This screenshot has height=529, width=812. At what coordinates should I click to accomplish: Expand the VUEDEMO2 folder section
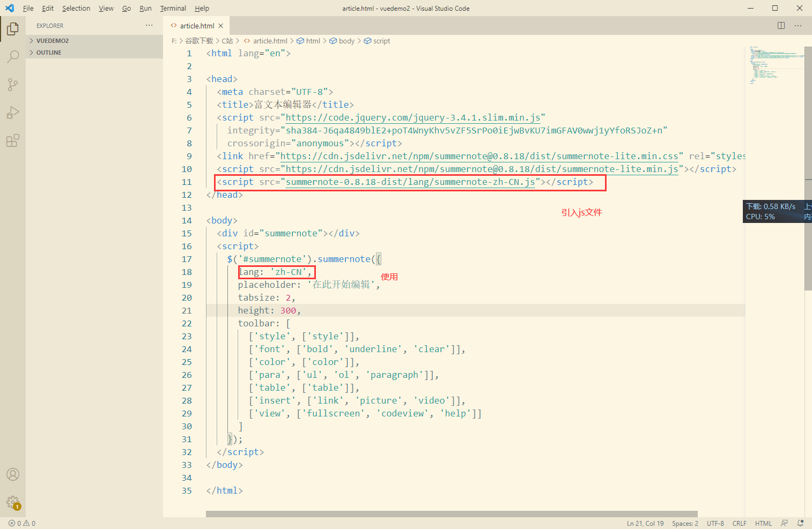coord(94,41)
